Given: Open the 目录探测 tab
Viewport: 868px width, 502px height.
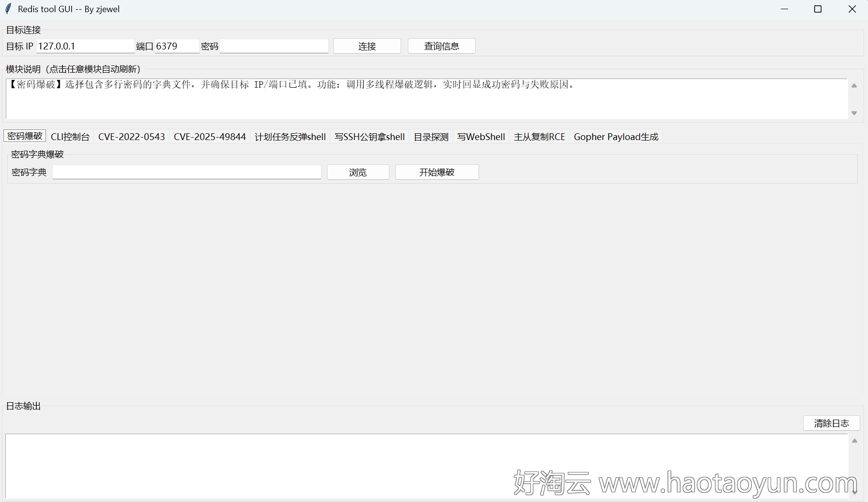Looking at the screenshot, I should click(431, 137).
